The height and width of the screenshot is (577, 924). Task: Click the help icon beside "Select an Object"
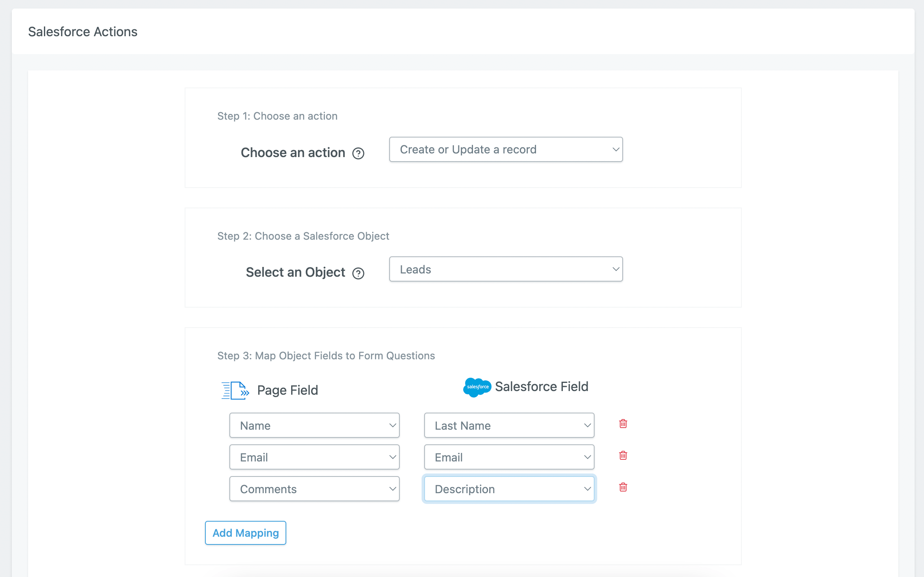coord(358,273)
